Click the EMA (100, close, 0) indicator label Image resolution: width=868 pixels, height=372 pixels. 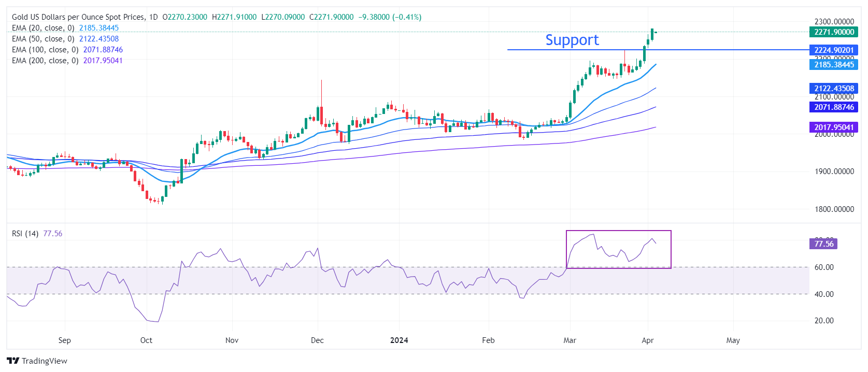[x=45, y=50]
